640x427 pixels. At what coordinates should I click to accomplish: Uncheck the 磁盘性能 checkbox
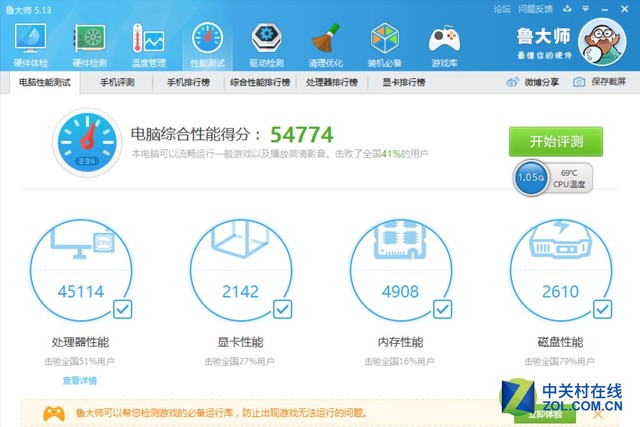602,309
